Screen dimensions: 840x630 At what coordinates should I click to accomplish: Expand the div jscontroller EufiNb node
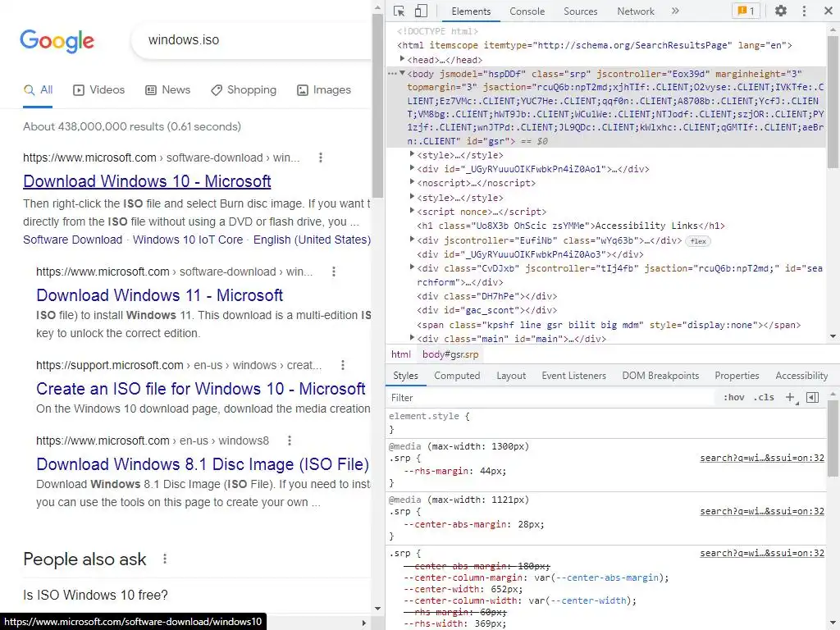point(412,239)
